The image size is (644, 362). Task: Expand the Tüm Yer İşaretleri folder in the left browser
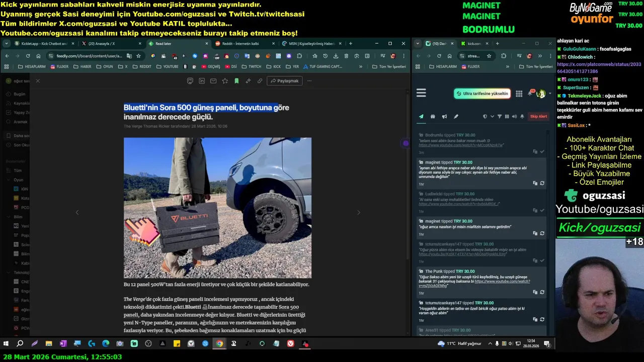[389, 66]
